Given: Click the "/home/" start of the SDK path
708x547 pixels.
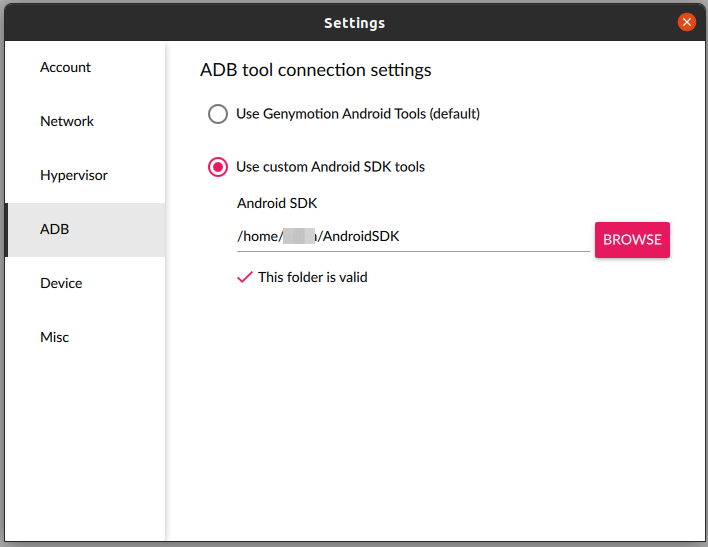Looking at the screenshot, I should click(258, 237).
